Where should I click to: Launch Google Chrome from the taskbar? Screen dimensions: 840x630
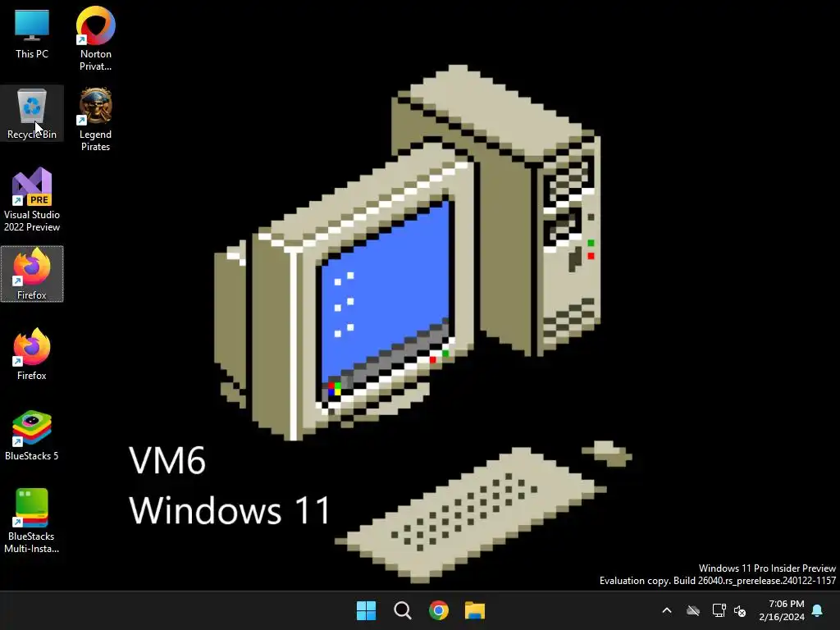(x=439, y=610)
